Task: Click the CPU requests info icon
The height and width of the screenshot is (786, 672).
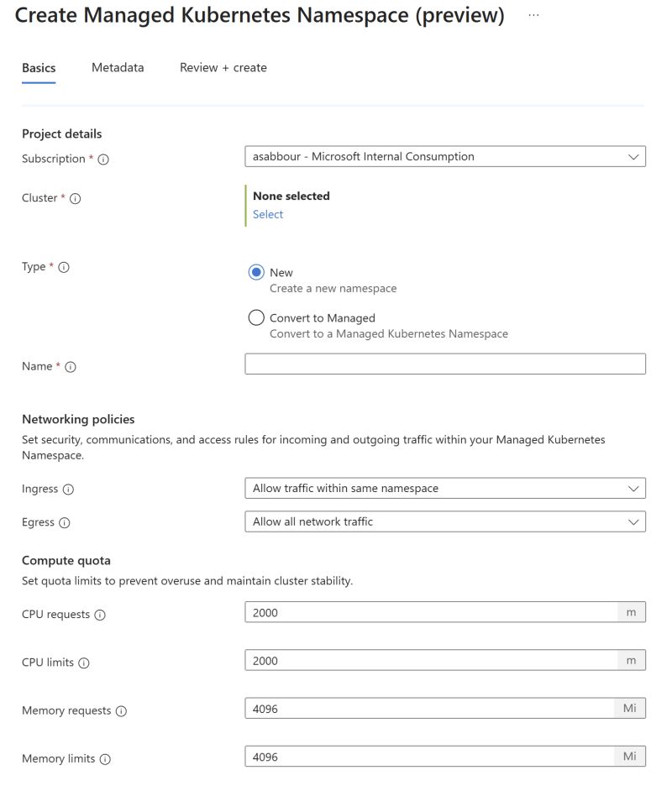Action: [x=100, y=615]
